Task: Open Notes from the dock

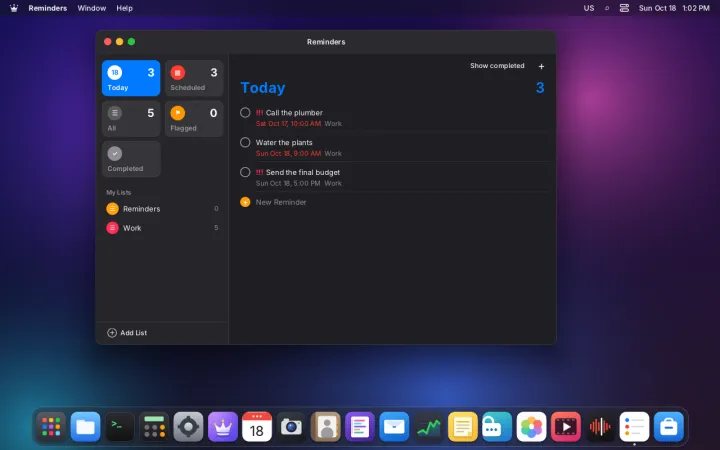Action: coord(462,427)
